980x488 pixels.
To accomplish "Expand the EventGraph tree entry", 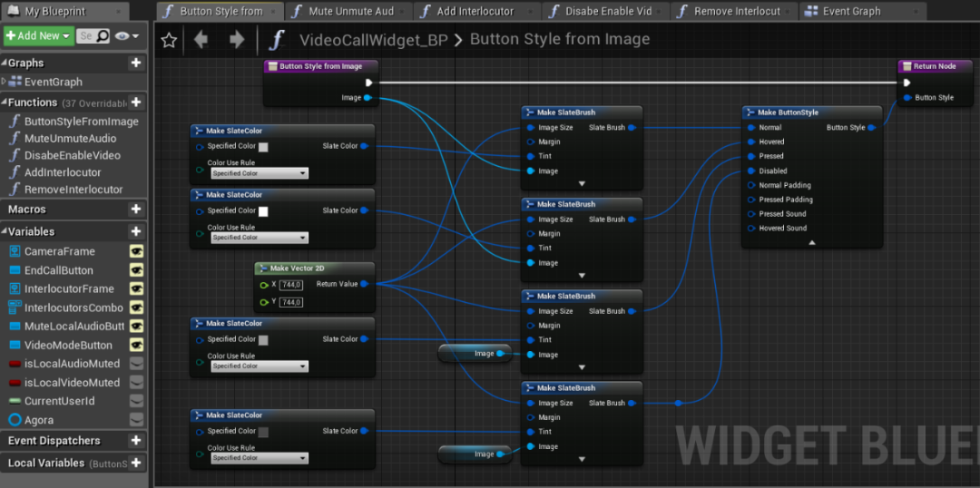I will (x=5, y=82).
